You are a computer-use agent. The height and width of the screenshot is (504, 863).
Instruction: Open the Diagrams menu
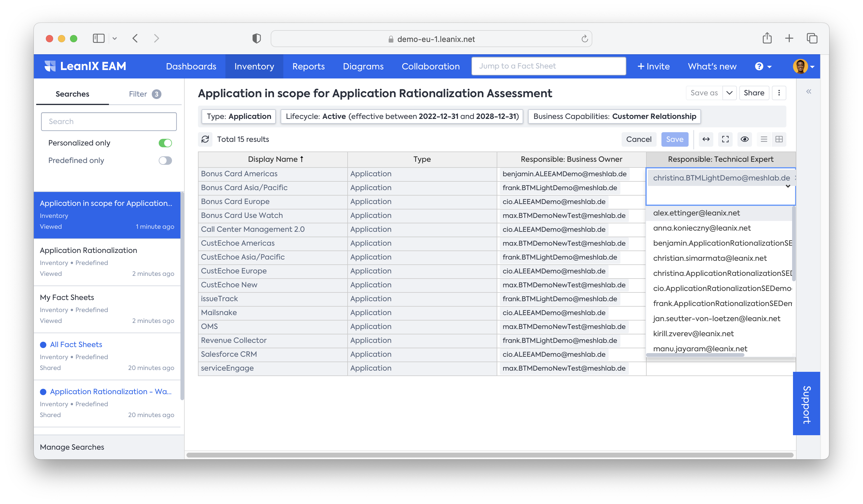pos(363,66)
